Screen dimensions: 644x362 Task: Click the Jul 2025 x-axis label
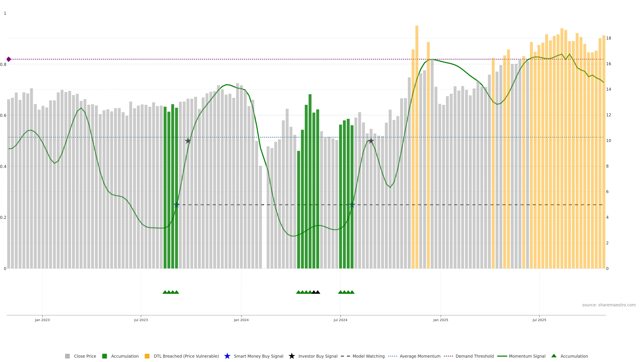(x=539, y=320)
